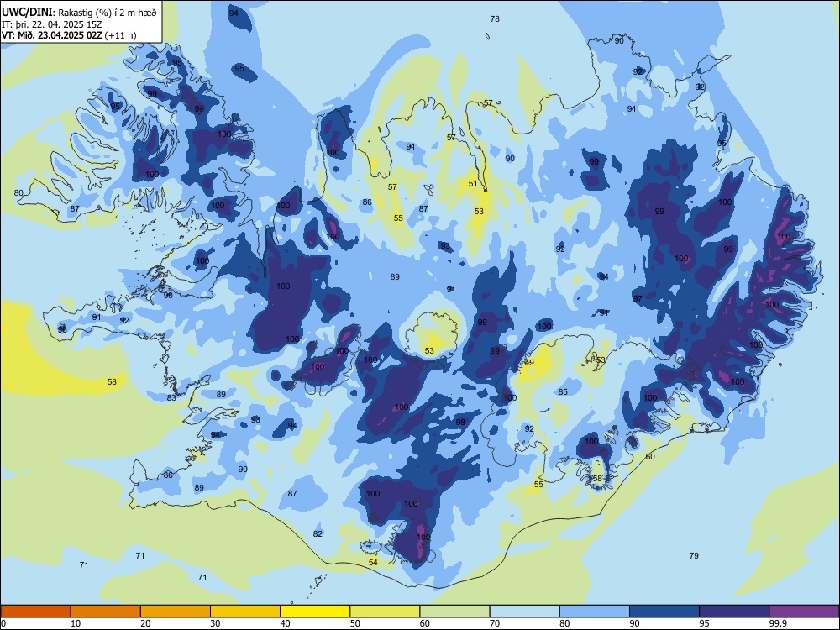840x630 pixels.
Task: Click the 0–10 dark orange legend swatch
Action: click(35, 612)
